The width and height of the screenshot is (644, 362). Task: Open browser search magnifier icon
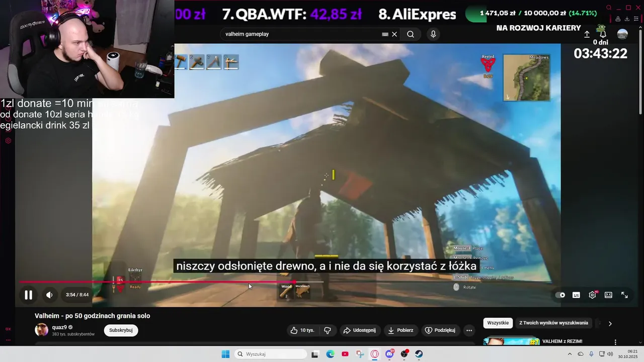pyautogui.click(x=609, y=8)
